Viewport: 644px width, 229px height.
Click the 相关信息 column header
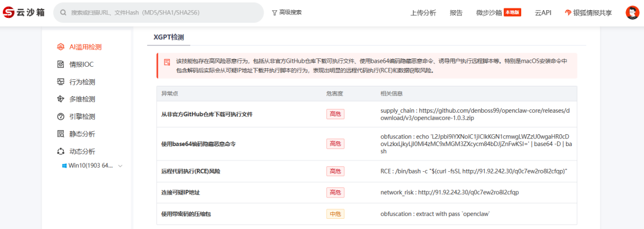coord(391,94)
